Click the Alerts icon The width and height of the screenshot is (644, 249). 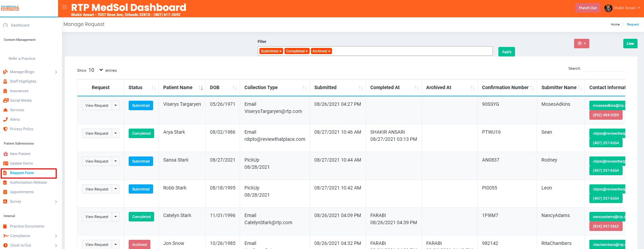[x=5, y=119]
